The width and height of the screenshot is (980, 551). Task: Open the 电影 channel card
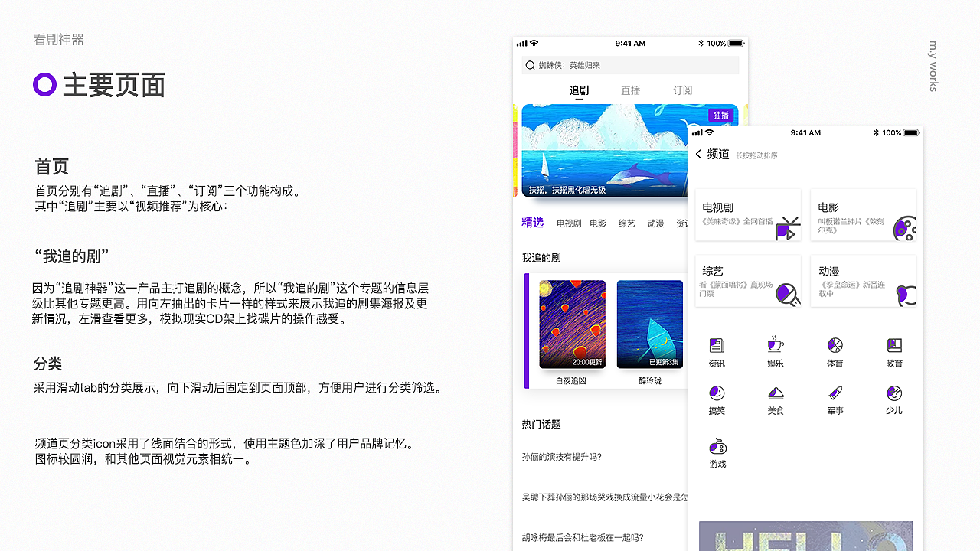point(864,215)
